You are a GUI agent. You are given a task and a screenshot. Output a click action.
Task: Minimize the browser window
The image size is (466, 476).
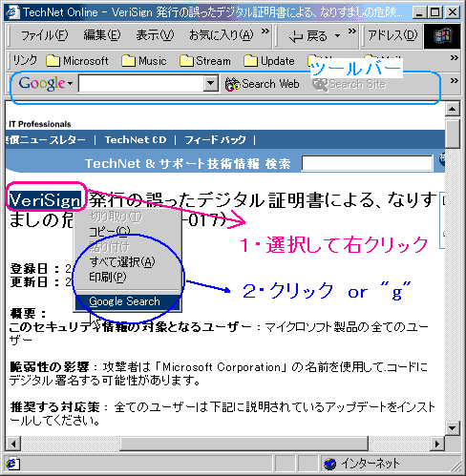tap(419, 12)
